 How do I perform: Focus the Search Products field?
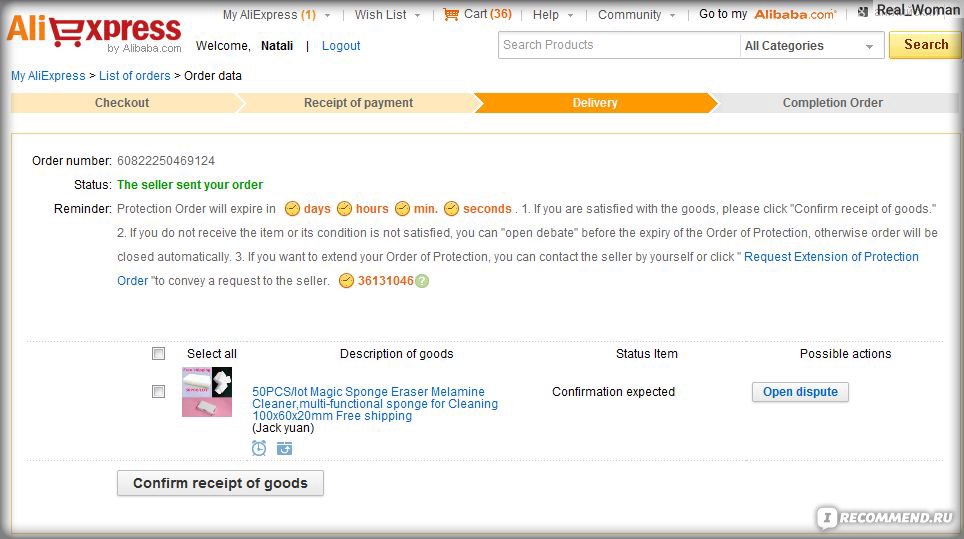618,45
